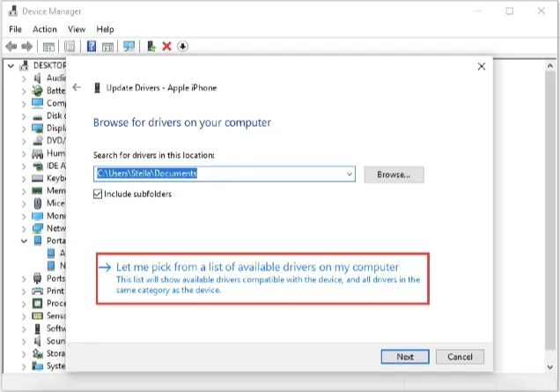
Task: Select the Software devices tree item
Action: point(55,328)
